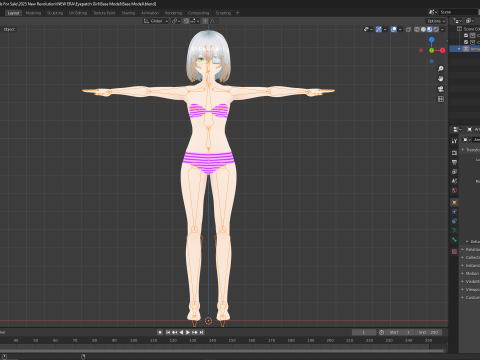480x360 pixels.
Task: Switch to the Modeling workspace tab
Action: [33, 13]
